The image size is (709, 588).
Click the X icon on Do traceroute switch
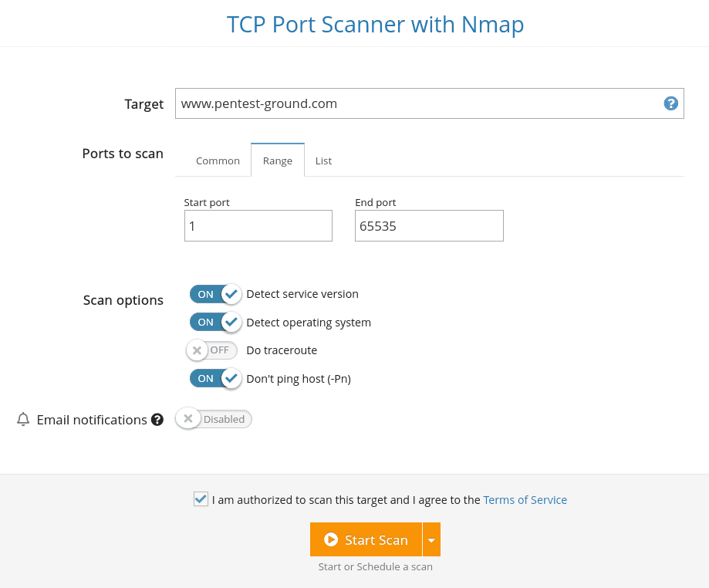[x=197, y=350]
